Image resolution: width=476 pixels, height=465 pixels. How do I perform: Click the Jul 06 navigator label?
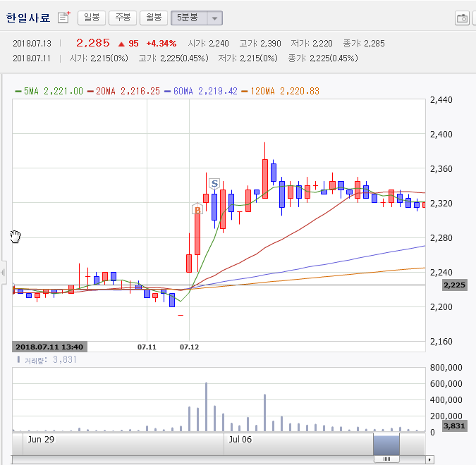tap(240, 439)
